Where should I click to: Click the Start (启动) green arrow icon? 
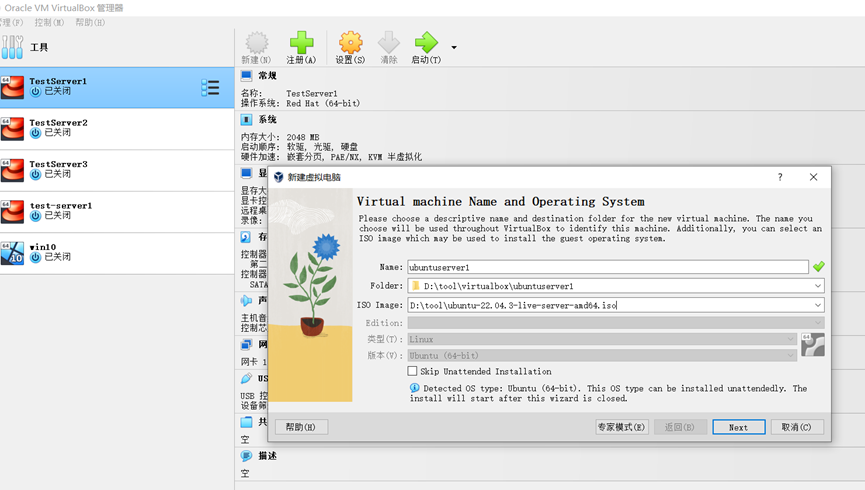click(x=426, y=43)
